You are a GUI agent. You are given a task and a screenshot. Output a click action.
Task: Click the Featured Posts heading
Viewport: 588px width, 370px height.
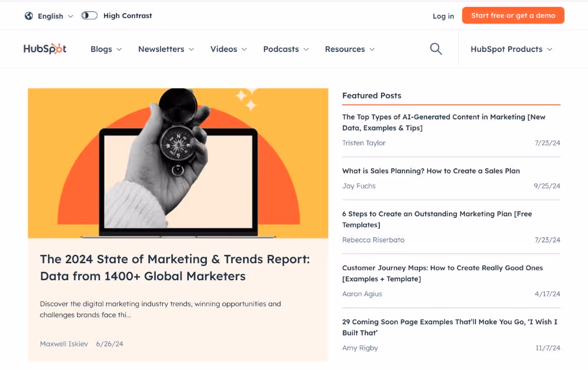pyautogui.click(x=372, y=96)
